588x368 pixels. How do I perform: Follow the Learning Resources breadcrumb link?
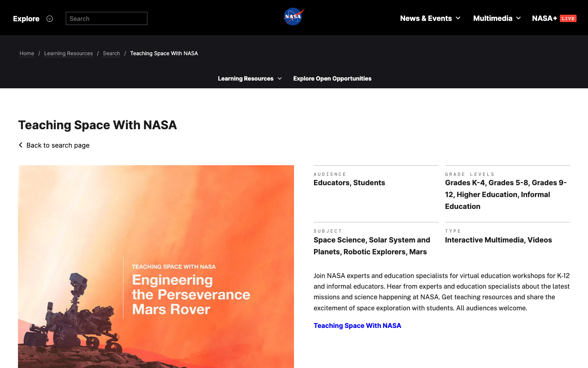coord(68,54)
